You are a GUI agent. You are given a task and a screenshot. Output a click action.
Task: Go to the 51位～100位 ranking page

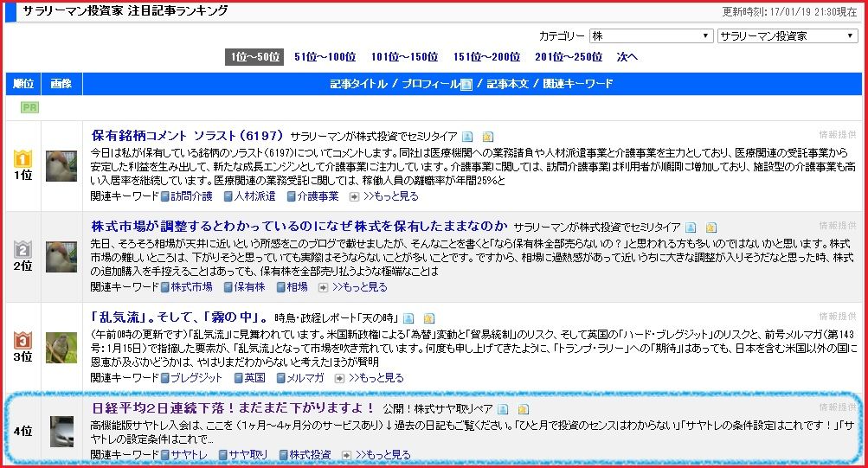pyautogui.click(x=325, y=57)
